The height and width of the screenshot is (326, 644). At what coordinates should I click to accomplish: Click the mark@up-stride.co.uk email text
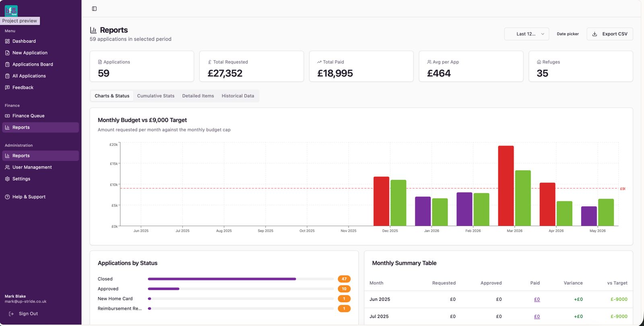coord(25,301)
